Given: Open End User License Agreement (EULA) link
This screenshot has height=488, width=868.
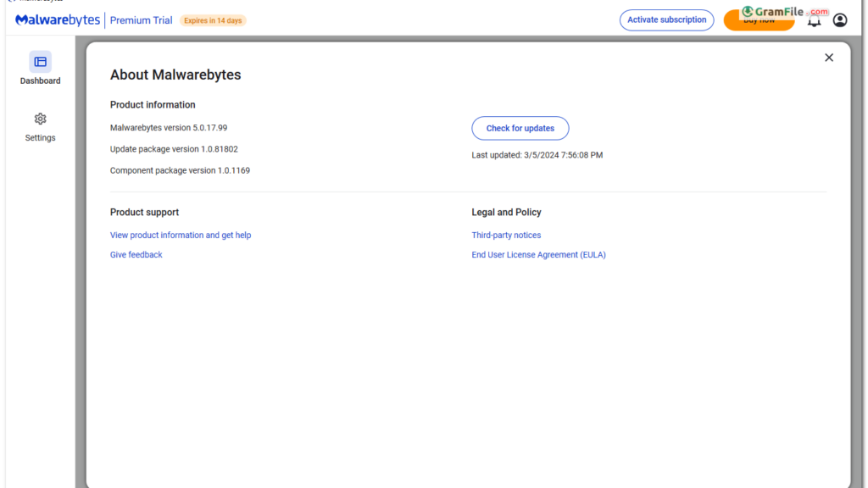Looking at the screenshot, I should click(538, 255).
